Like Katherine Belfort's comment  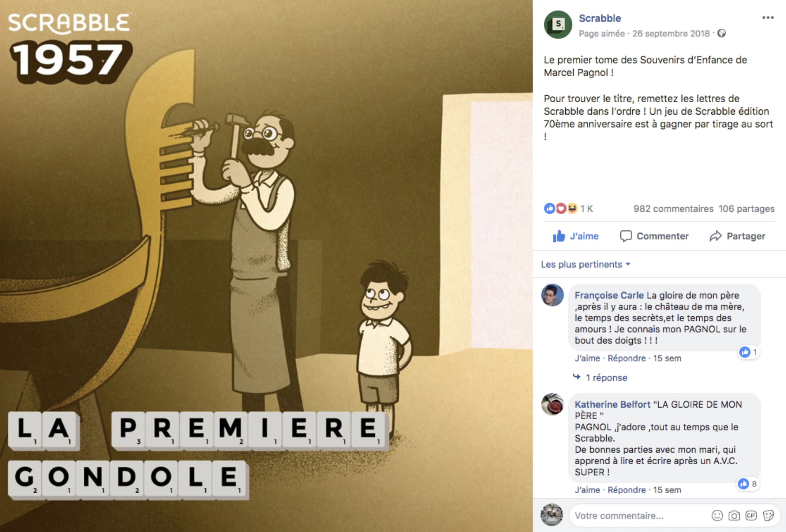[587, 490]
